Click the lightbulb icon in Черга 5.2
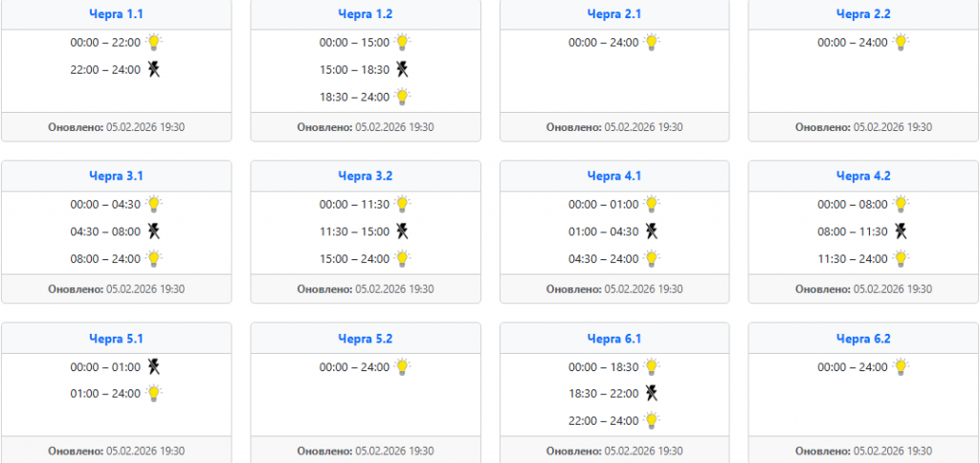Viewport: 980px width, 463px height. 403,365
